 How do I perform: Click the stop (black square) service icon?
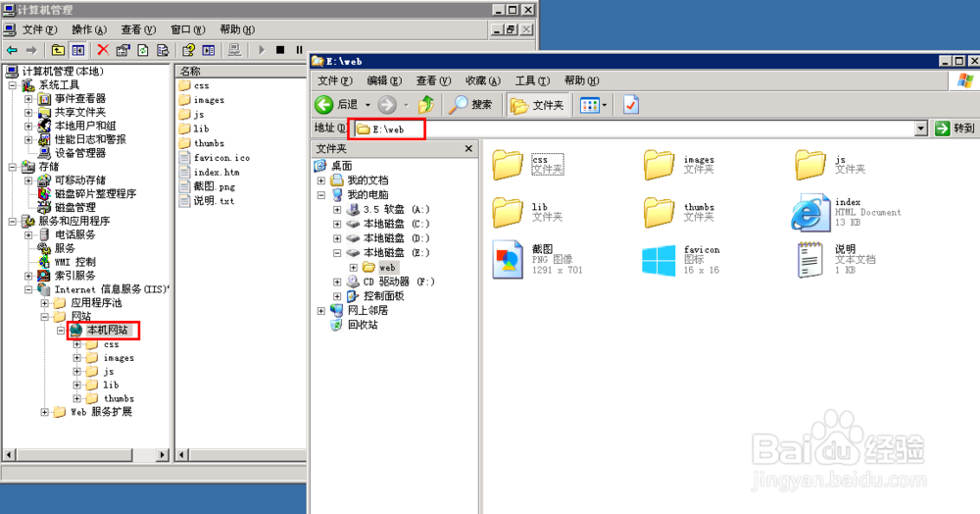pyautogui.click(x=280, y=50)
